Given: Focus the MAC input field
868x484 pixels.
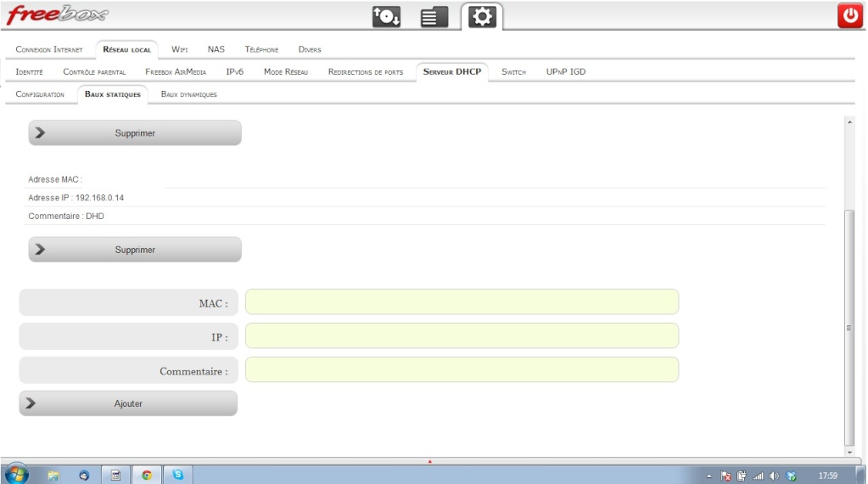Looking at the screenshot, I should (462, 301).
